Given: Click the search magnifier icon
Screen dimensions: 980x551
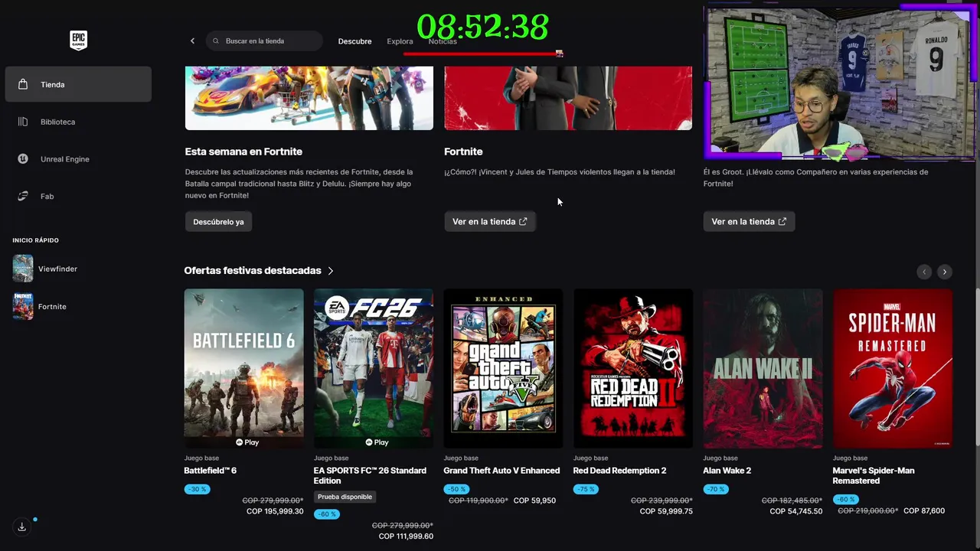Looking at the screenshot, I should pos(216,41).
